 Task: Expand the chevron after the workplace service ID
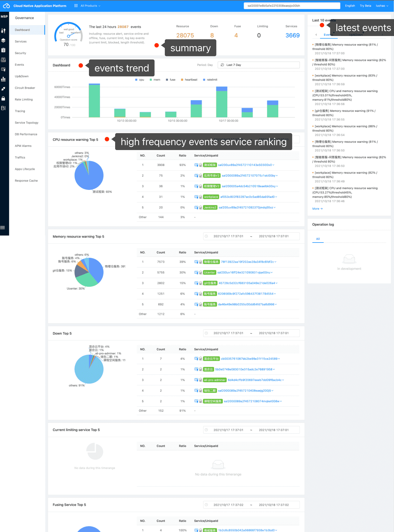(x=276, y=197)
